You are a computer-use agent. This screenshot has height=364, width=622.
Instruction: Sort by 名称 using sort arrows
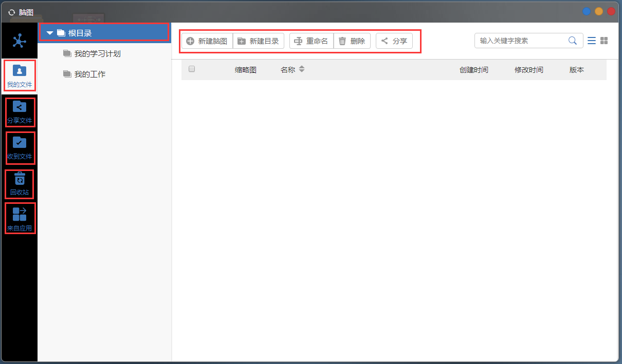click(302, 69)
